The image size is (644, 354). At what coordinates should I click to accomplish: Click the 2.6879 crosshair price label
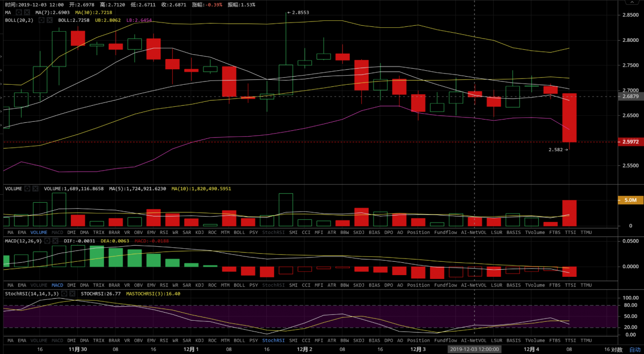(631, 97)
